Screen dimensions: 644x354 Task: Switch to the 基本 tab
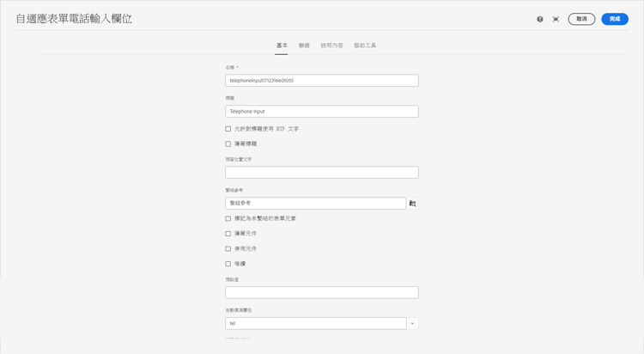click(282, 46)
